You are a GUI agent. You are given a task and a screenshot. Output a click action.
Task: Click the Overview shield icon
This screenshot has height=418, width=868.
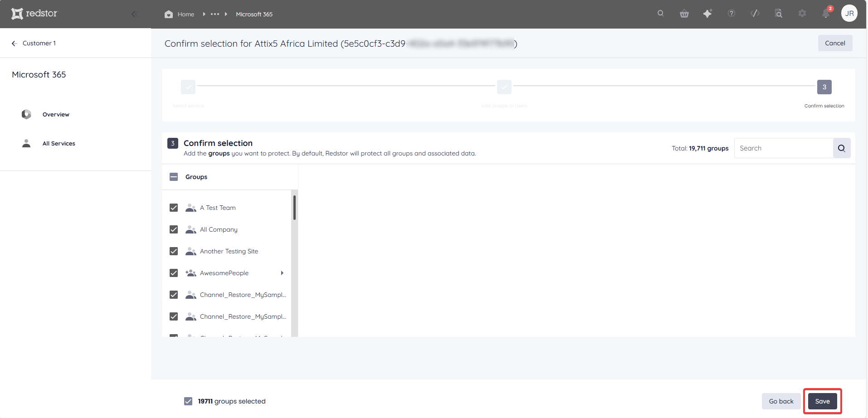point(26,114)
